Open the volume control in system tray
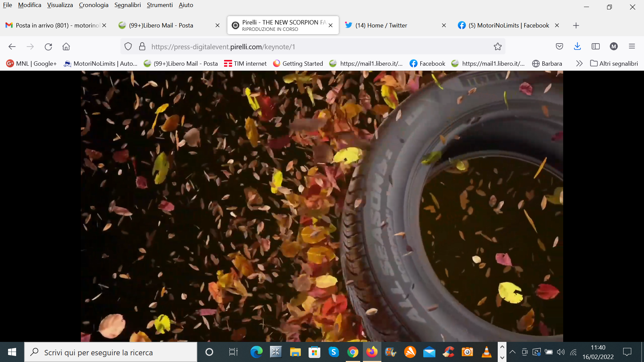644x362 pixels. click(560, 352)
